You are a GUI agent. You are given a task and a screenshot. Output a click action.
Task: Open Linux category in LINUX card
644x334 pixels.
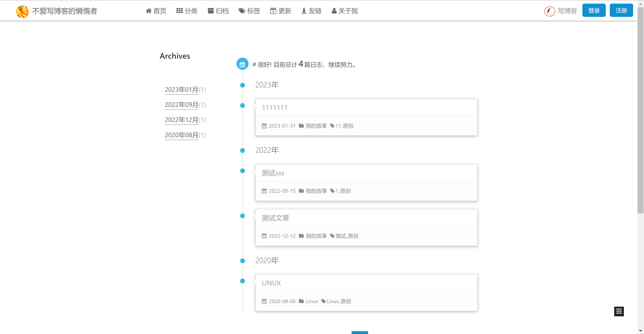coord(312,301)
